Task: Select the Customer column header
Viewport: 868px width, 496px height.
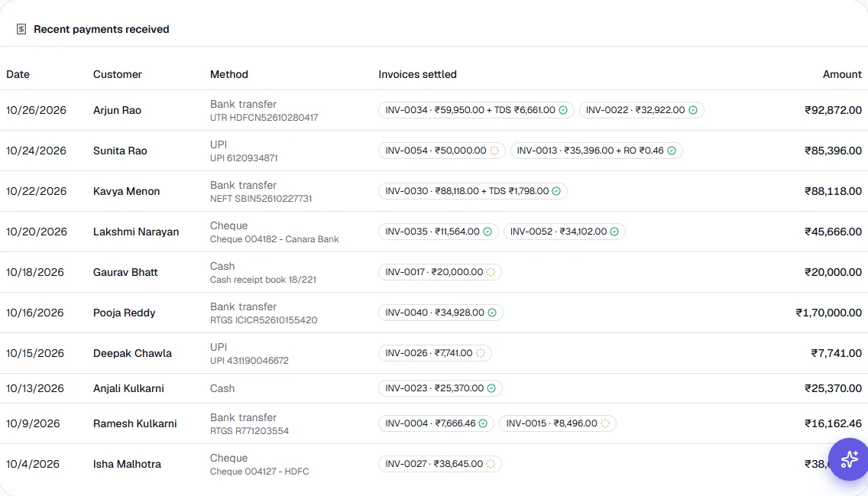Action: [118, 74]
